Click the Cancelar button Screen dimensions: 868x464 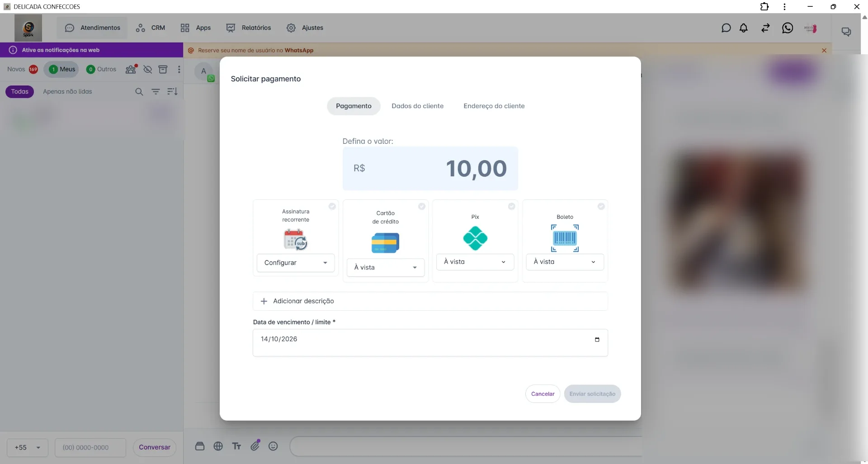click(x=542, y=394)
